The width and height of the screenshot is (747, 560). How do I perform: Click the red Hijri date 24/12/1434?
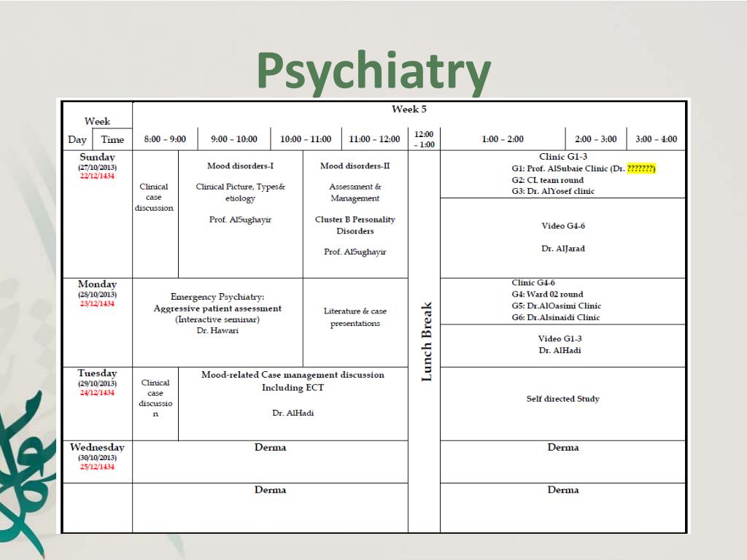pyautogui.click(x=97, y=392)
